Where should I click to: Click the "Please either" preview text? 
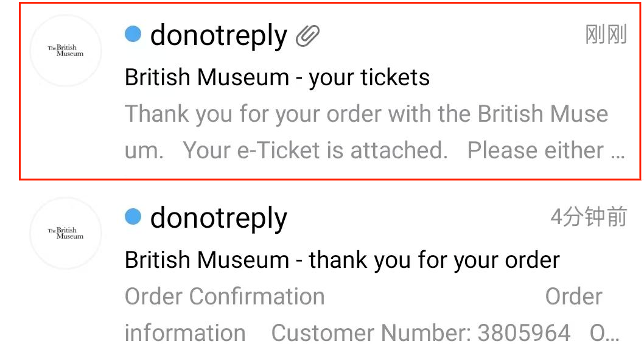tap(536, 150)
